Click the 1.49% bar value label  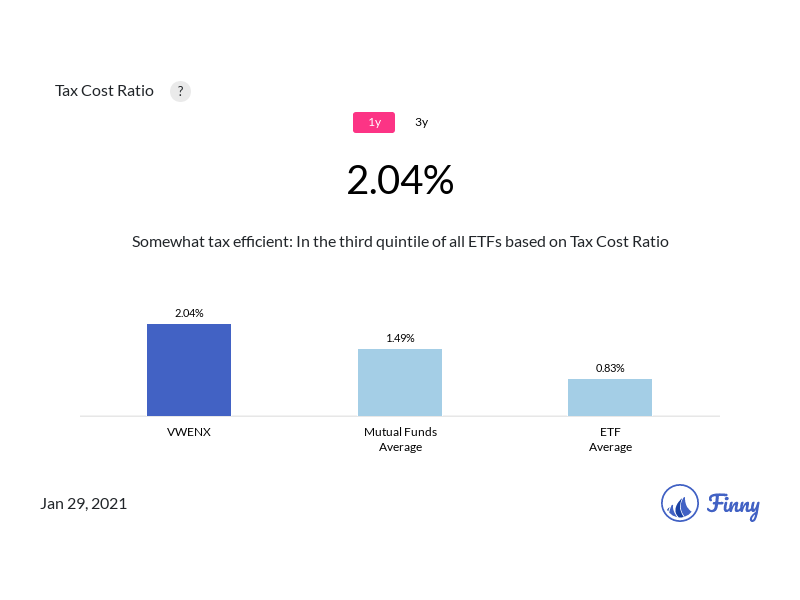point(400,338)
